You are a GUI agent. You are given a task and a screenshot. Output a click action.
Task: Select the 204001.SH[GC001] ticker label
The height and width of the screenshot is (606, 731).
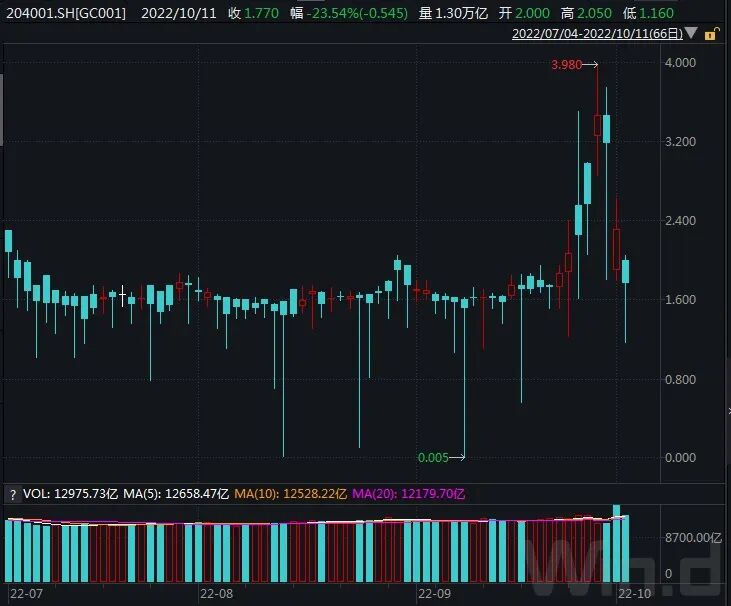(66, 13)
